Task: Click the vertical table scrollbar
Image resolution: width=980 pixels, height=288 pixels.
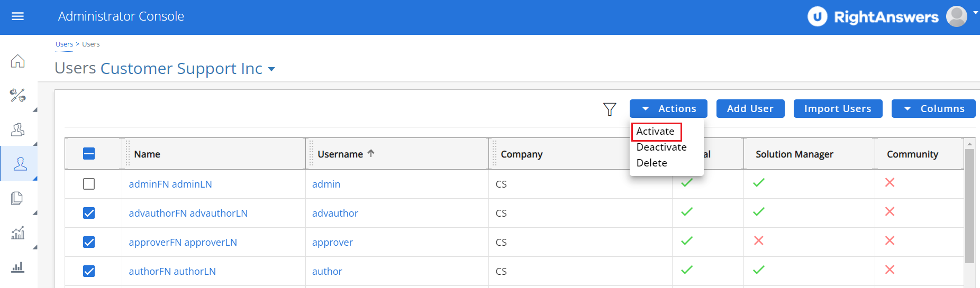Action: point(969,206)
